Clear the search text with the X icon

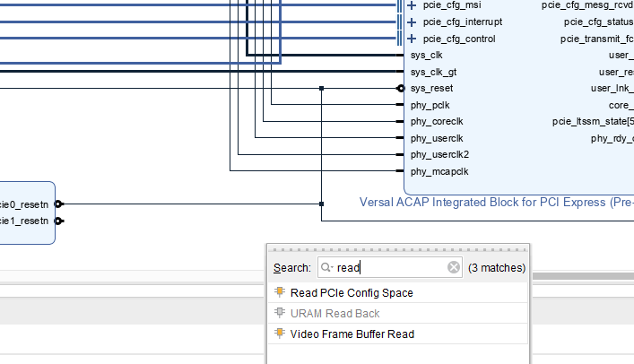[x=454, y=267]
